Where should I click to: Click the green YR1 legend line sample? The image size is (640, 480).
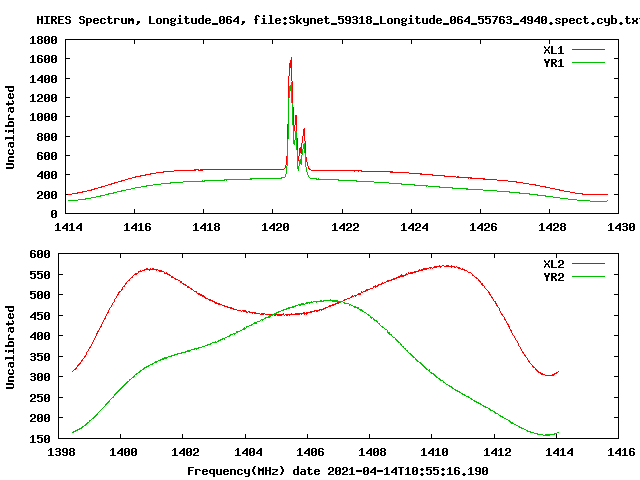[x=588, y=63]
